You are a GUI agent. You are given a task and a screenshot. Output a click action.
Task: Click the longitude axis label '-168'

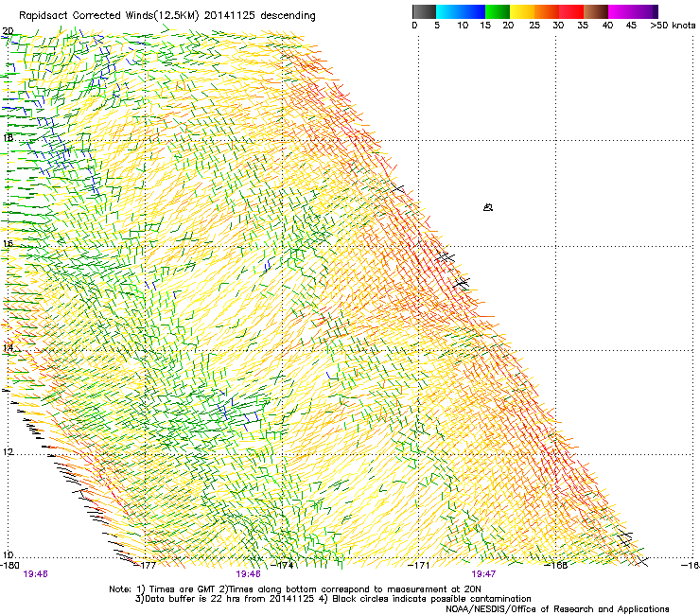point(557,566)
